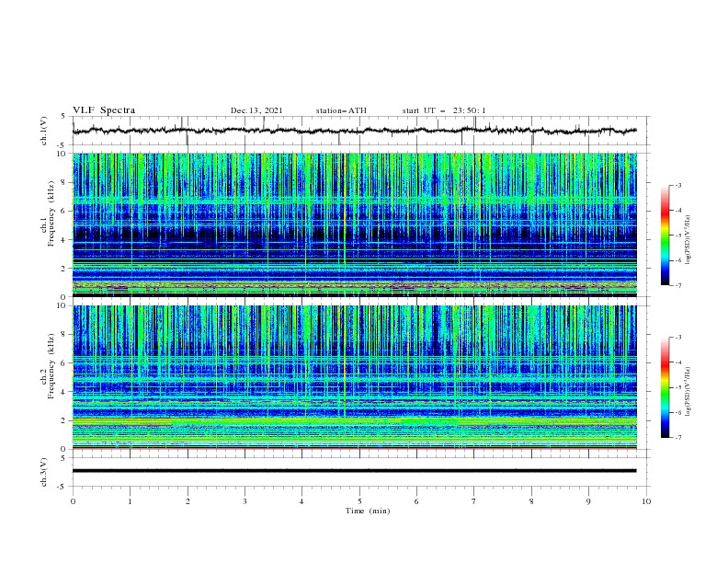Image resolution: width=728 pixels, height=563 pixels.
Task: Click the ch.1 voltage waveform trace
Action: [x=354, y=131]
